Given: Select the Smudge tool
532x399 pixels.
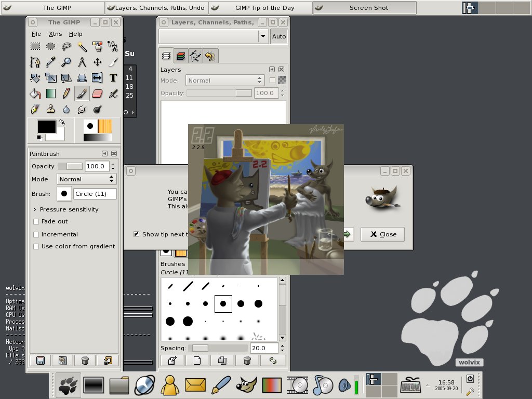Looking at the screenshot, I should (x=82, y=109).
